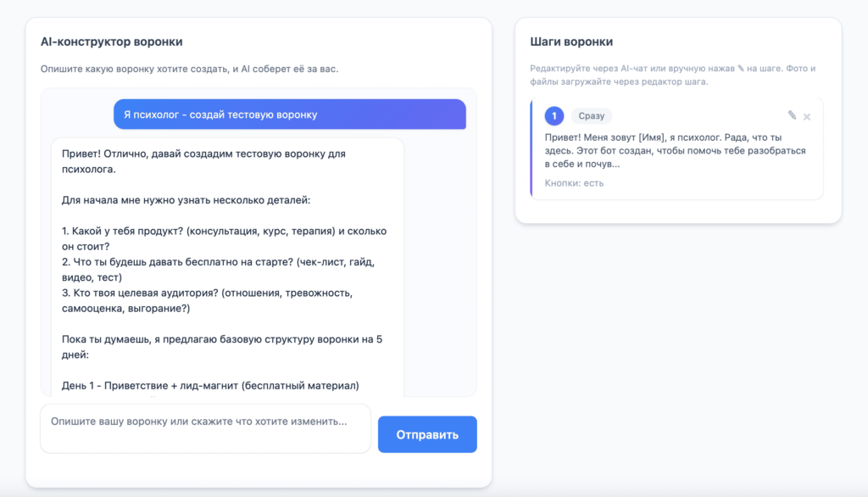Click the "Я психолог" user message bubble

coord(290,114)
